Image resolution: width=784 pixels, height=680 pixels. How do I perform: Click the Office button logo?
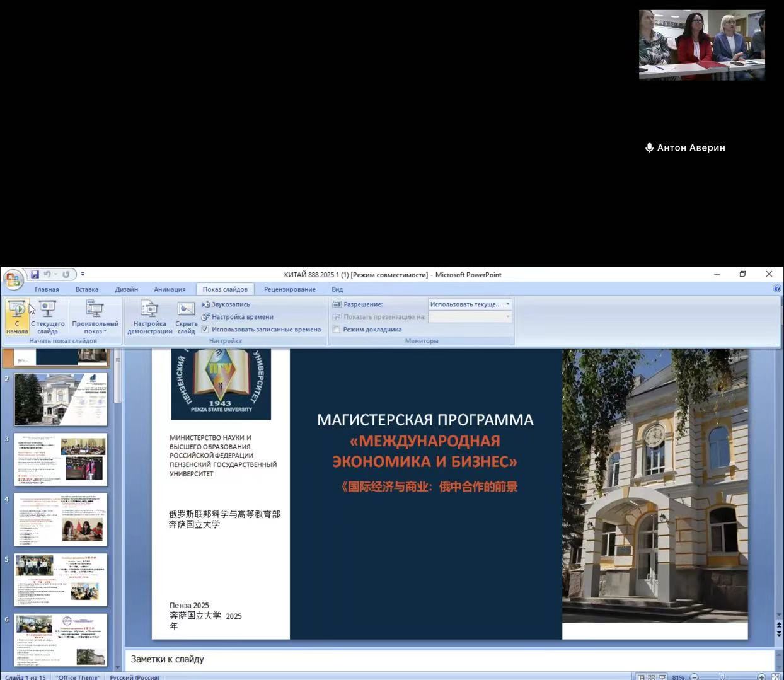[13, 279]
